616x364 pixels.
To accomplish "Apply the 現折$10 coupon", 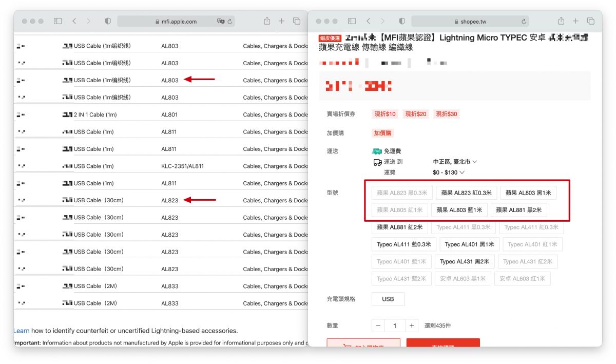I will pyautogui.click(x=385, y=114).
